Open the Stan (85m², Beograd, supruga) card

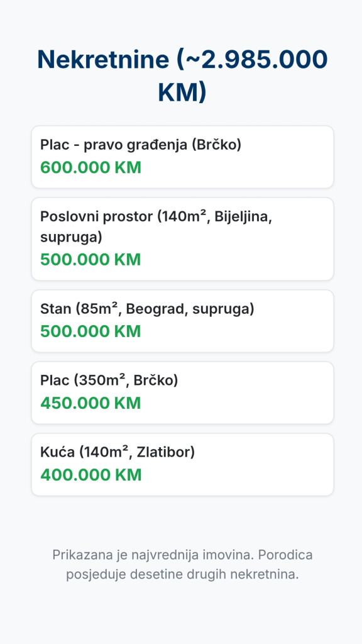182,321
